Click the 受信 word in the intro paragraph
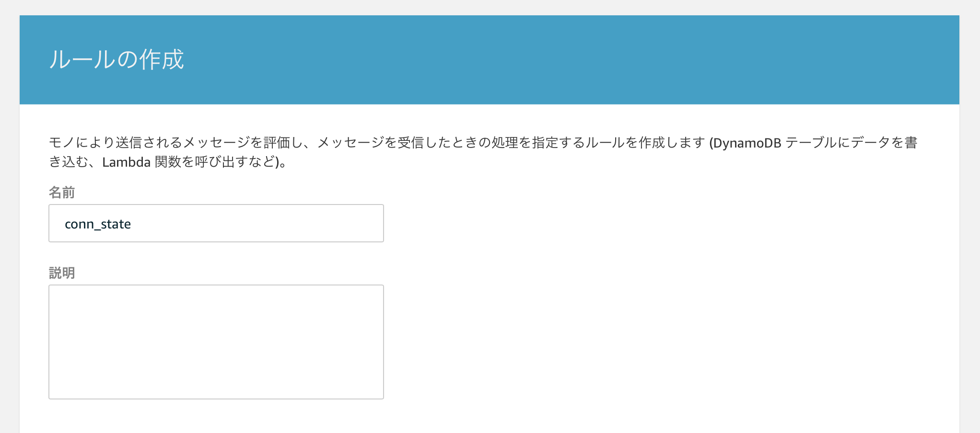980x433 pixels. pos(411,143)
